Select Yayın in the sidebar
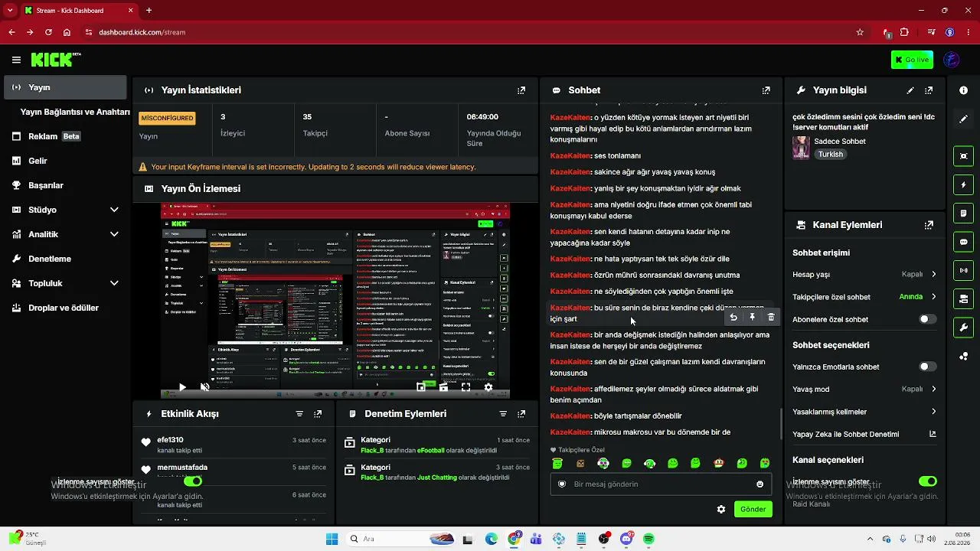The image size is (980, 551). 65,87
